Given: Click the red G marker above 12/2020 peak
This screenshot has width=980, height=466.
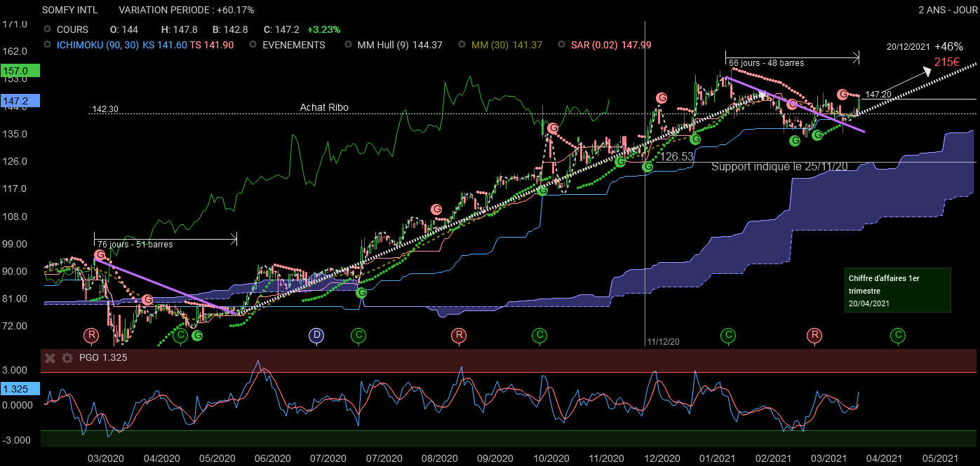Looking at the screenshot, I should (x=662, y=97).
